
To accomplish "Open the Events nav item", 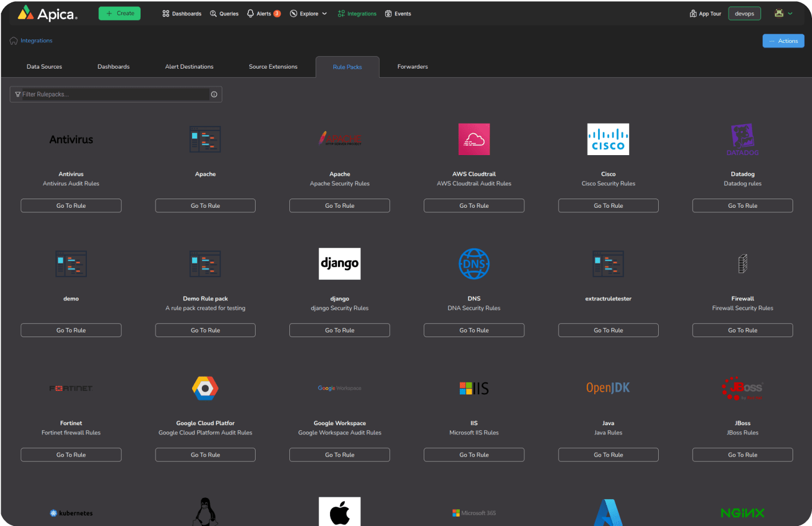I will (x=398, y=14).
